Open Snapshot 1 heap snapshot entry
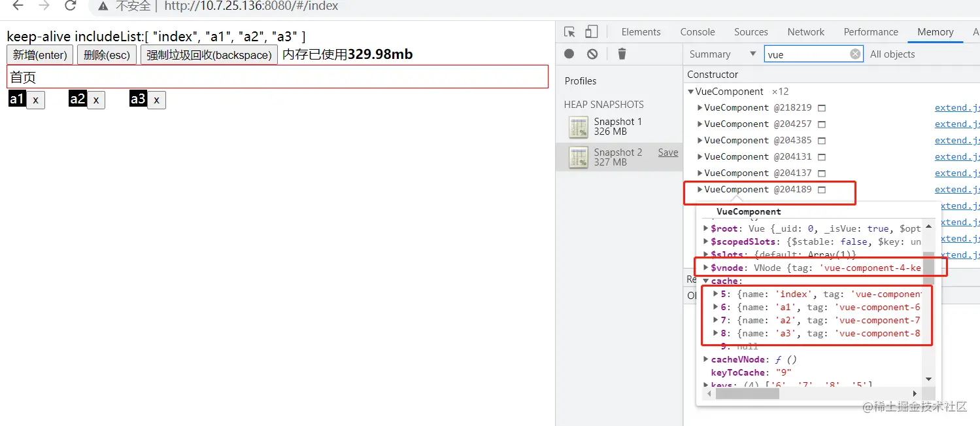This screenshot has height=426, width=980. coord(618,126)
